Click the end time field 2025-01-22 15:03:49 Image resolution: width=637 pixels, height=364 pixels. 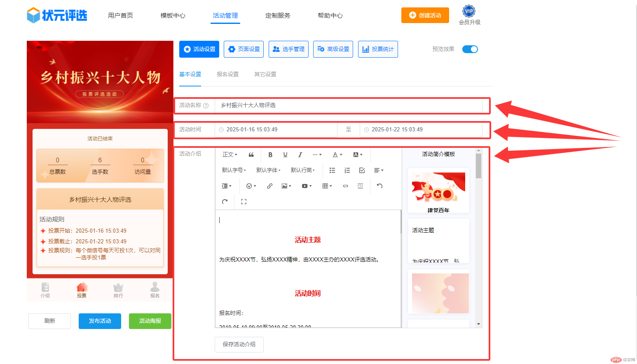point(421,130)
